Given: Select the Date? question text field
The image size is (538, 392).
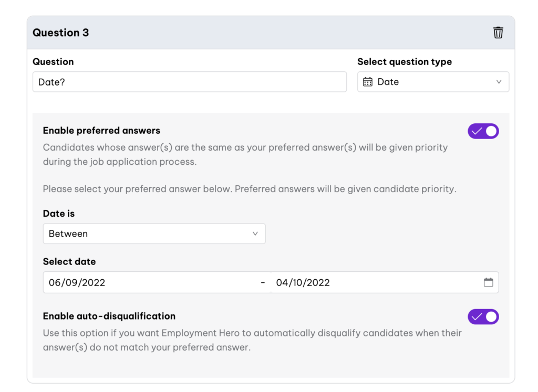Looking at the screenshot, I should click(189, 82).
